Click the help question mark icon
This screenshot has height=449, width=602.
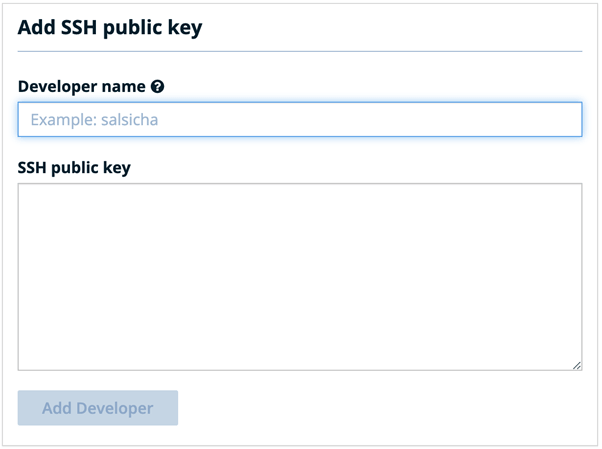coord(157,87)
